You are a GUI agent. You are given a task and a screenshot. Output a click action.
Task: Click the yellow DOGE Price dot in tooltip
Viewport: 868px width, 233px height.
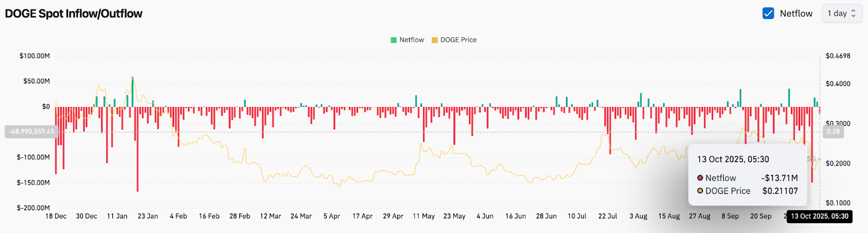point(700,191)
